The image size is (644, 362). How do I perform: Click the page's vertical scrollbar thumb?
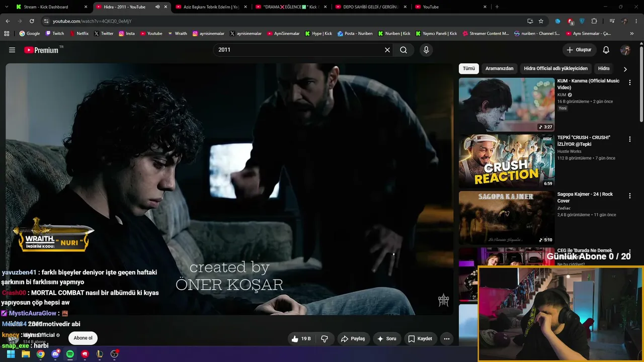coord(641,84)
